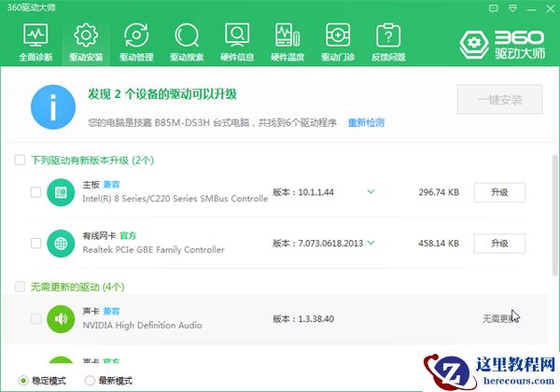560x392 pixels.
Task: Click the NVIDIA audio speaker icon
Action: (61, 319)
